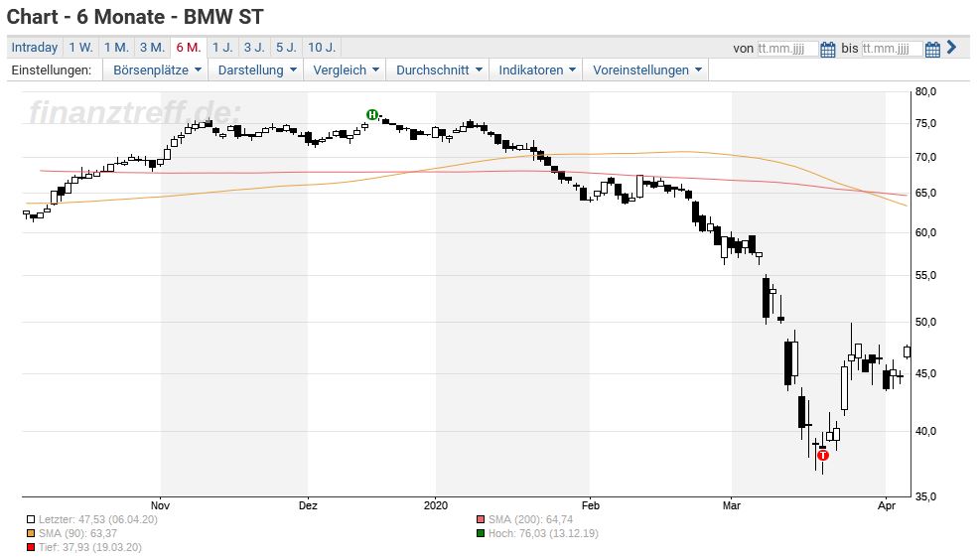Focus the 'bis' end date input field
The height and width of the screenshot is (559, 980).
pyautogui.click(x=892, y=49)
